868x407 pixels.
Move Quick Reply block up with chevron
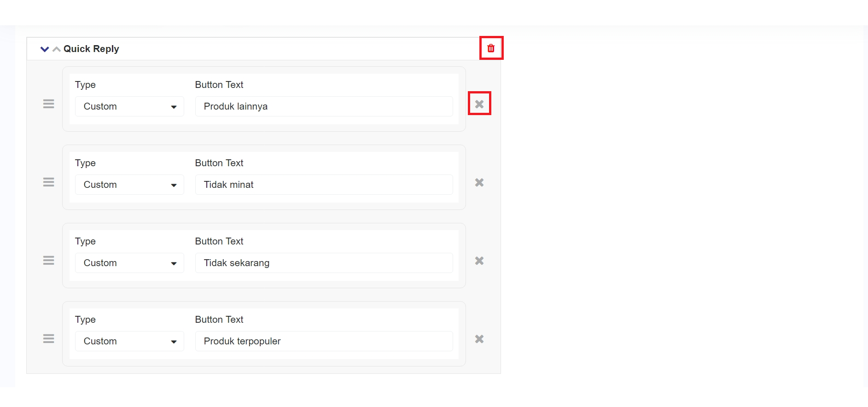(57, 49)
